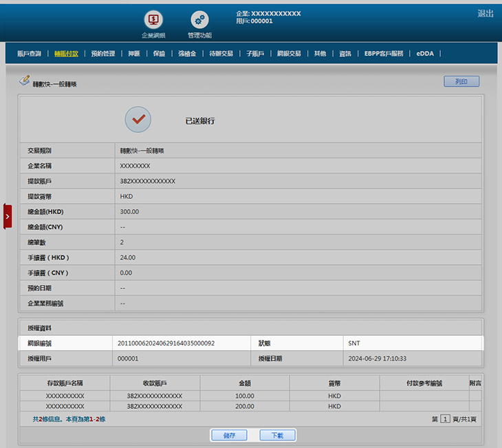Open the 賬戶查詢 menu

(x=29, y=53)
